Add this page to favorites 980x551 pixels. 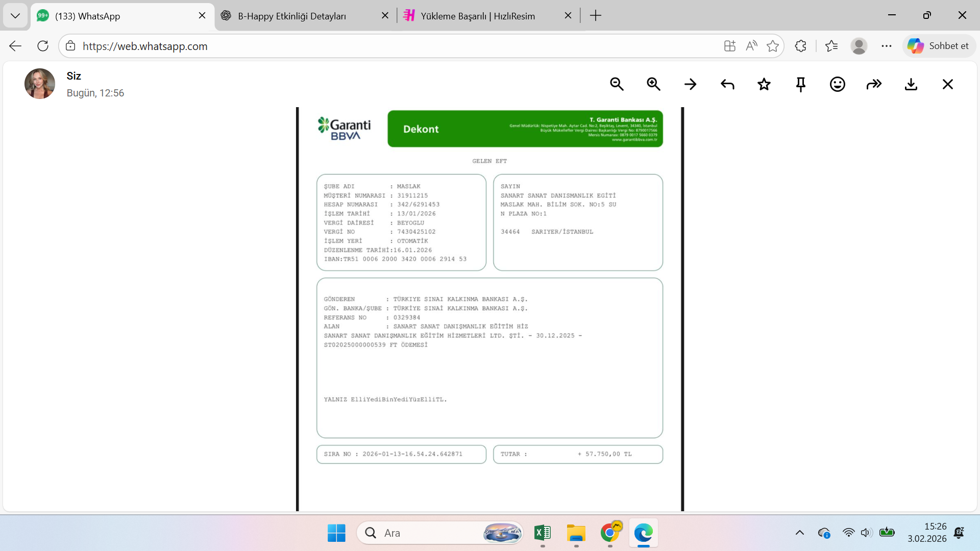click(x=773, y=46)
